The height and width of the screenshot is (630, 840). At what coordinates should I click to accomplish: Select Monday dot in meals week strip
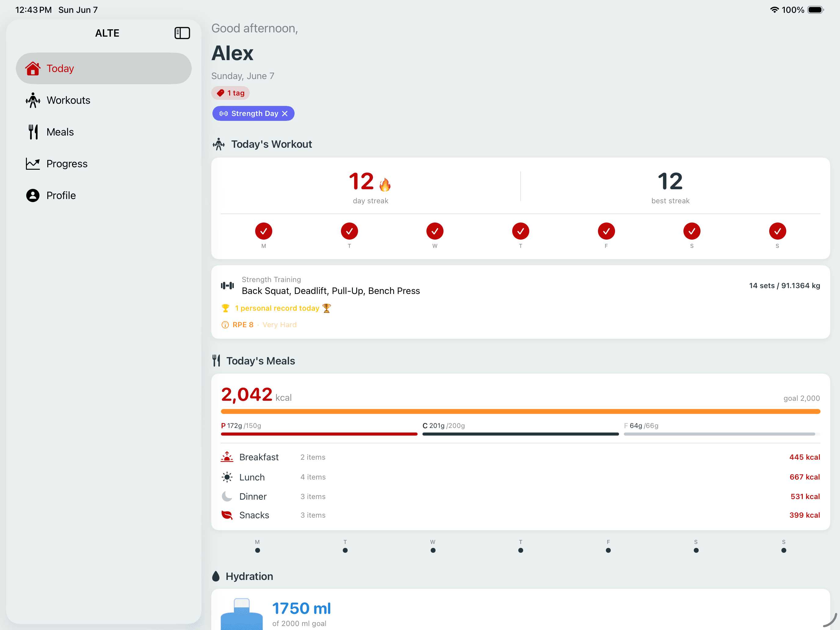258,550
